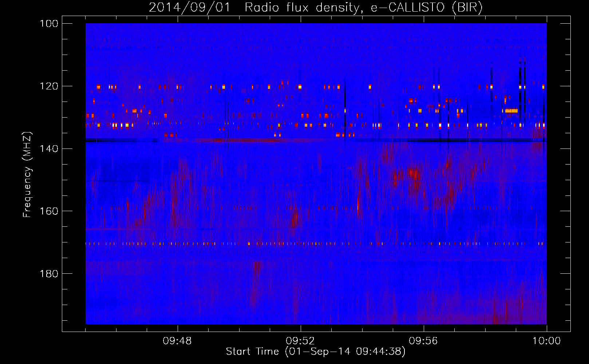Image resolution: width=589 pixels, height=364 pixels.
Task: Click the "Frequency (MHZ)" y-axis label
Action: [x=27, y=175]
